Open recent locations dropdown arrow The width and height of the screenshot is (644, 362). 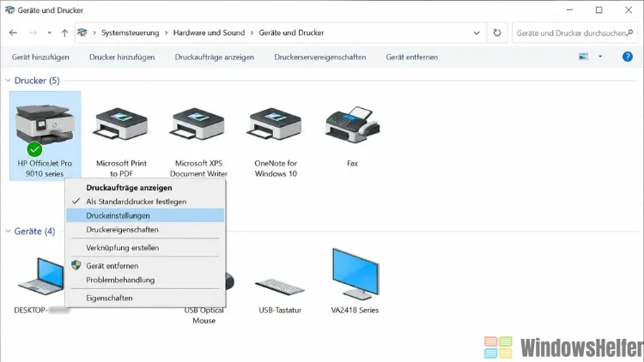pos(49,33)
